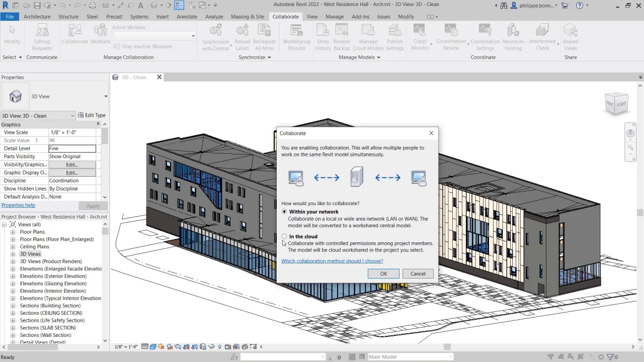Close the Collaborate dialog with X
644x362 pixels.
coord(431,133)
